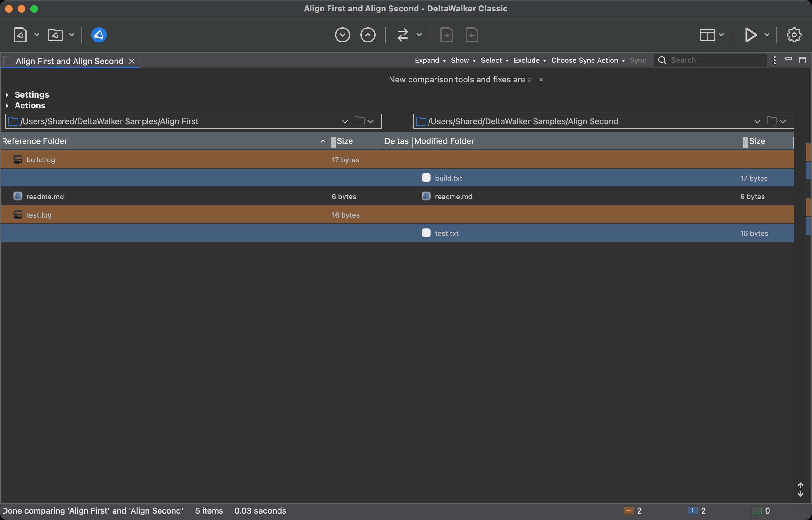812x520 pixels.
Task: Open the run play dropdown arrow
Action: (767, 35)
